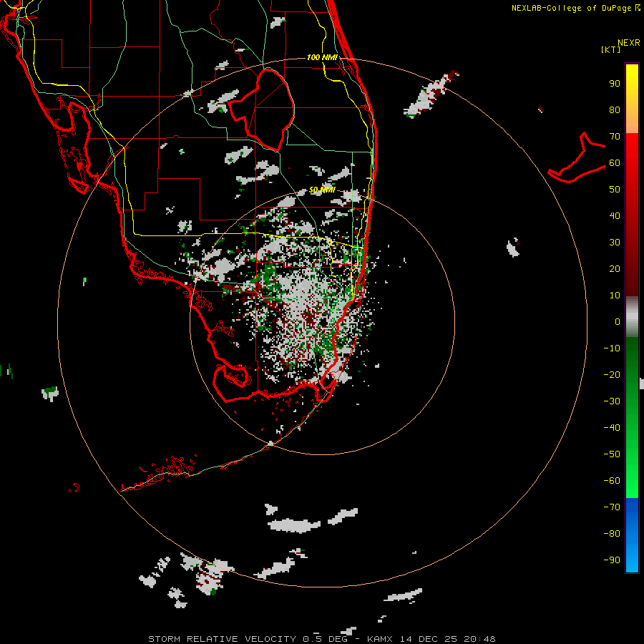Click the NEXR label above the color bar
This screenshot has width=644, height=644.
pyautogui.click(x=629, y=43)
